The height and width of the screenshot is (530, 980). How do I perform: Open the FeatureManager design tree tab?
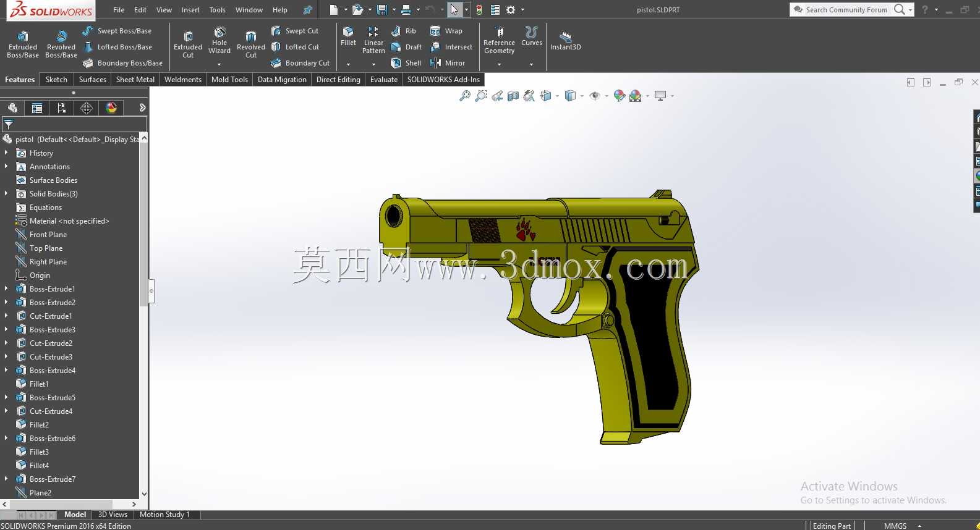pos(12,108)
